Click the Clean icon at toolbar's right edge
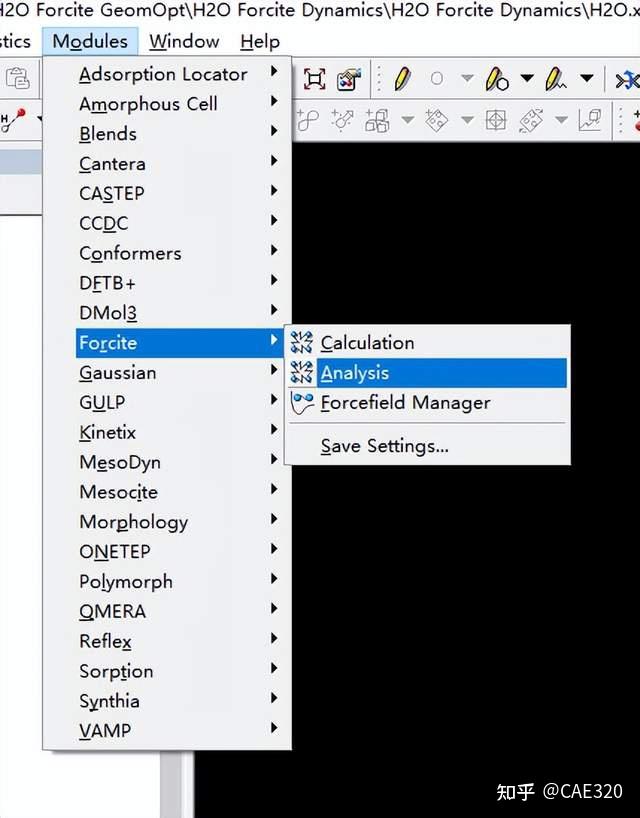 pyautogui.click(x=627, y=80)
